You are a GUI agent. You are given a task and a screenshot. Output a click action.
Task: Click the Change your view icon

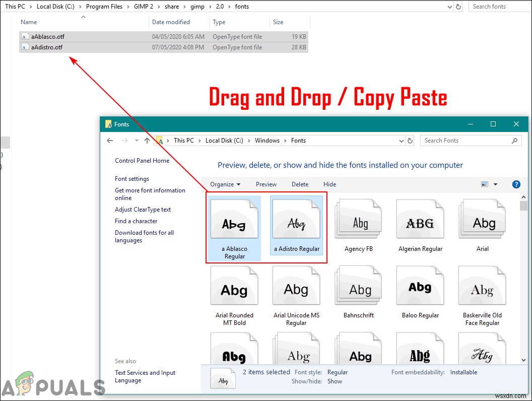pyautogui.click(x=484, y=184)
